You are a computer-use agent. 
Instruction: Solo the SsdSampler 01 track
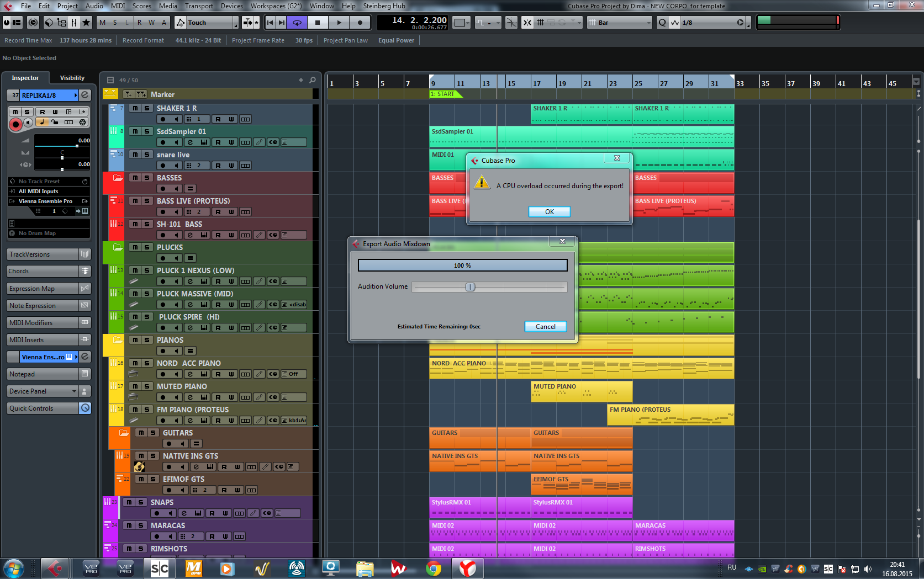[x=147, y=131]
